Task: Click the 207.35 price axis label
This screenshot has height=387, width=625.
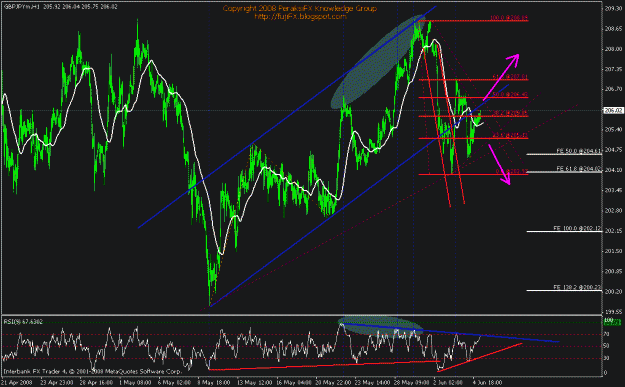Action: 613,69
